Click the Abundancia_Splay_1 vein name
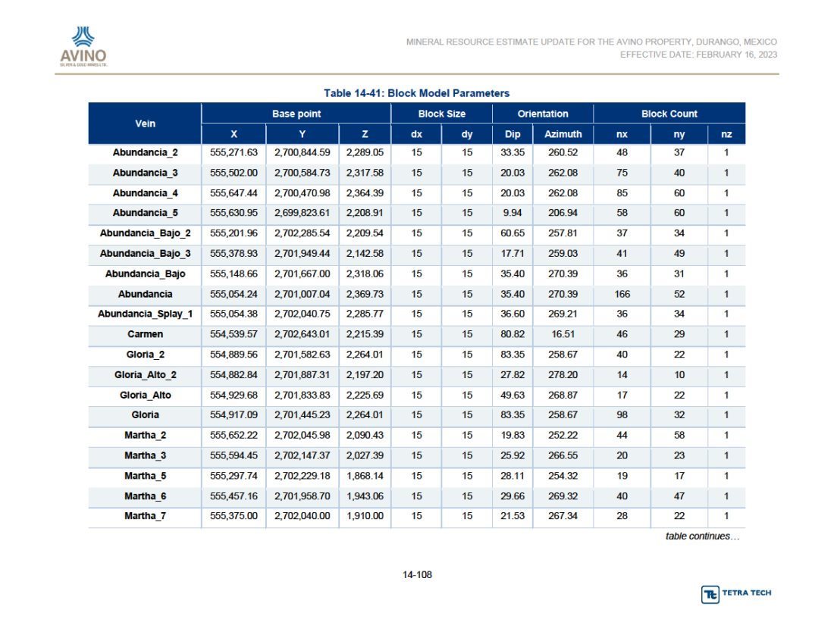 146,314
